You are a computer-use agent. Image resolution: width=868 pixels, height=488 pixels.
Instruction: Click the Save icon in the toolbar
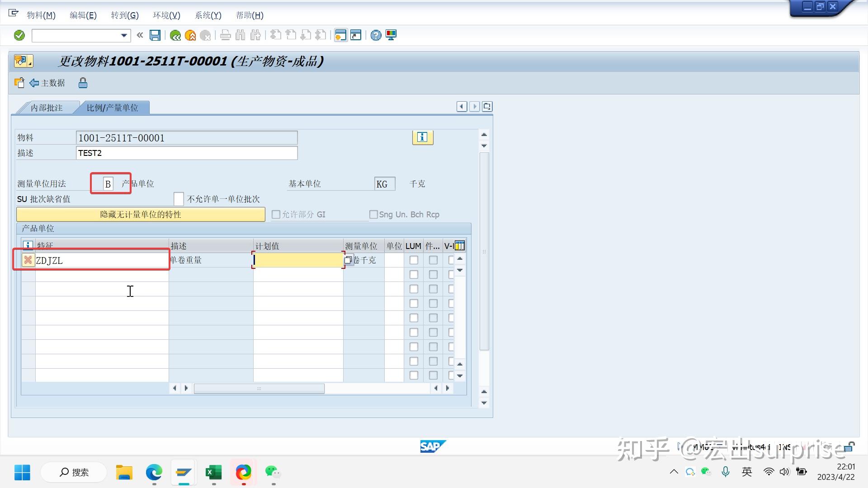[155, 35]
